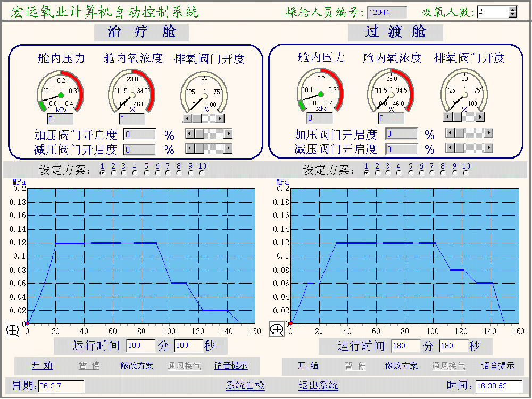Click the left arrow of transition 减压阀门开启度 slider
532x399 pixels.
pos(450,147)
